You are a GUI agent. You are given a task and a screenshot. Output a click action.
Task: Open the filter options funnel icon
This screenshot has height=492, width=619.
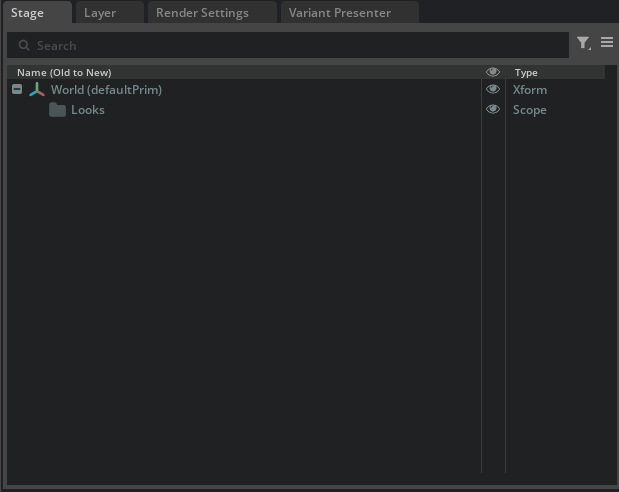tap(583, 43)
